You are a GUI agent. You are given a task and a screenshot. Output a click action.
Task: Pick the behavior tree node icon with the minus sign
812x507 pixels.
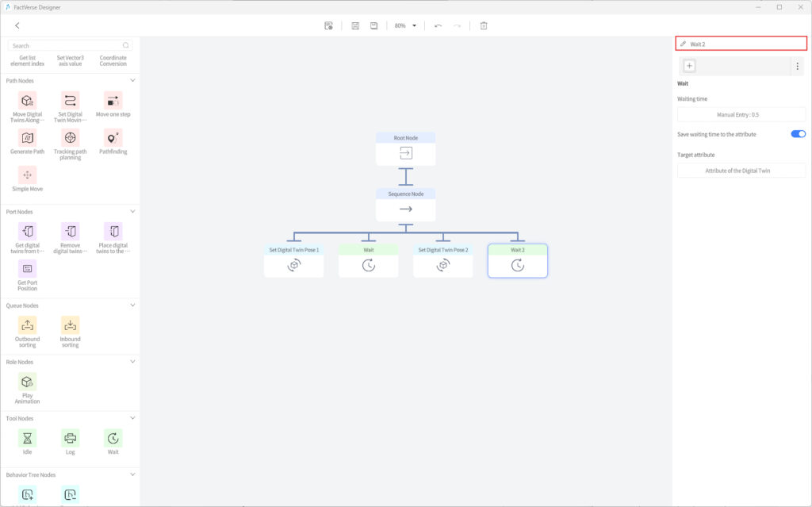70,494
